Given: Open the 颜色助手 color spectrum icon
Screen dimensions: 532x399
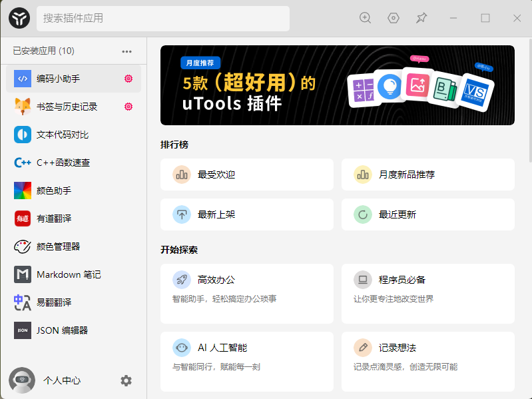Looking at the screenshot, I should (23, 191).
